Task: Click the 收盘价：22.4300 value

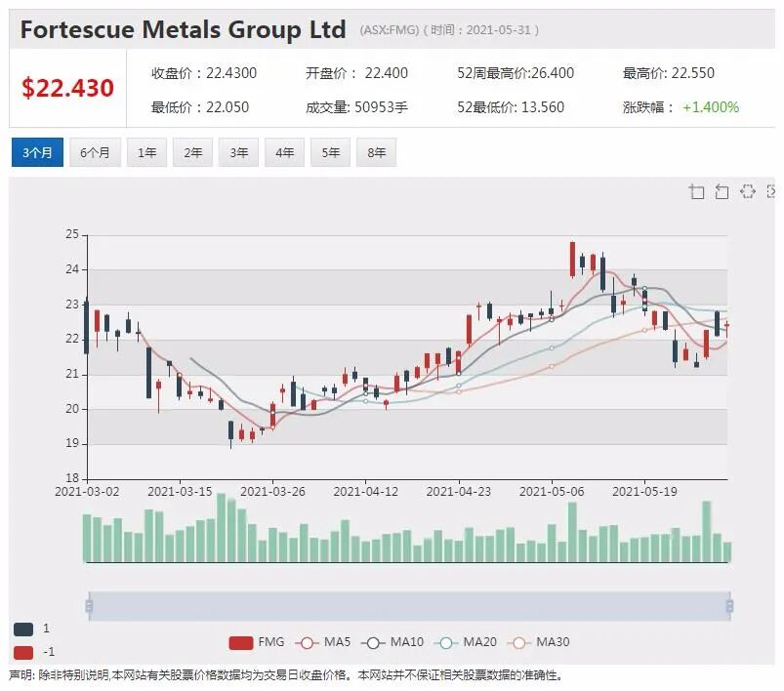Action: click(204, 73)
